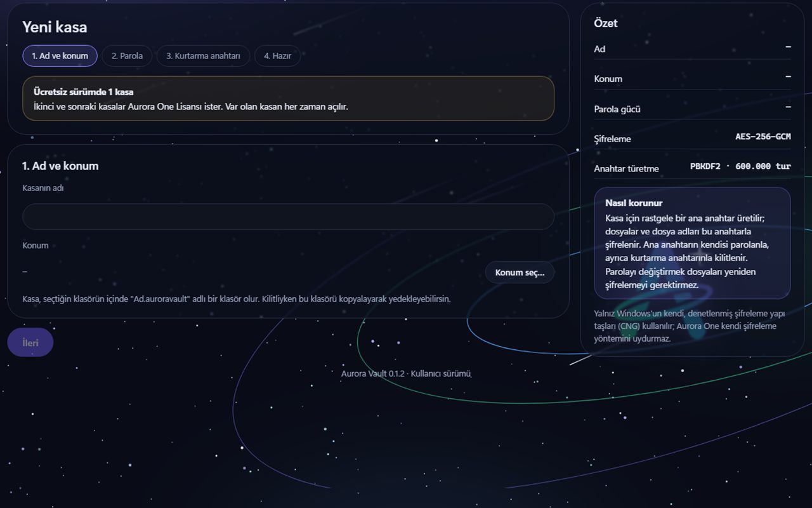Click the "İleri" button
Image resolution: width=812 pixels, height=508 pixels.
pos(30,342)
